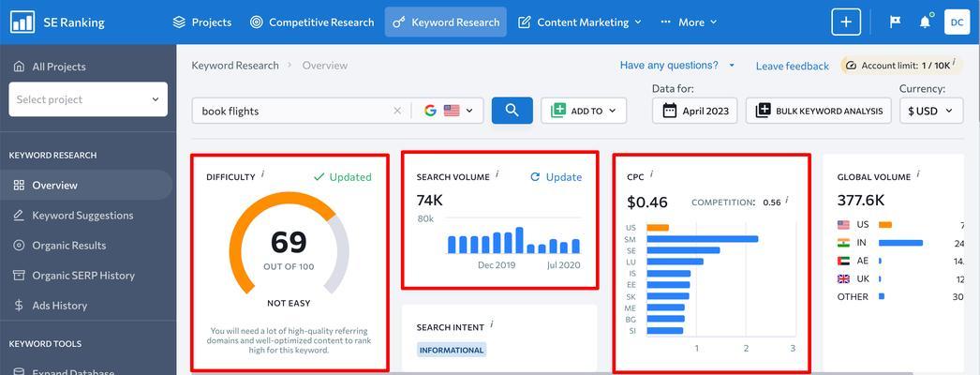This screenshot has height=375, width=980.
Task: Open the Select project dropdown
Action: pyautogui.click(x=88, y=99)
